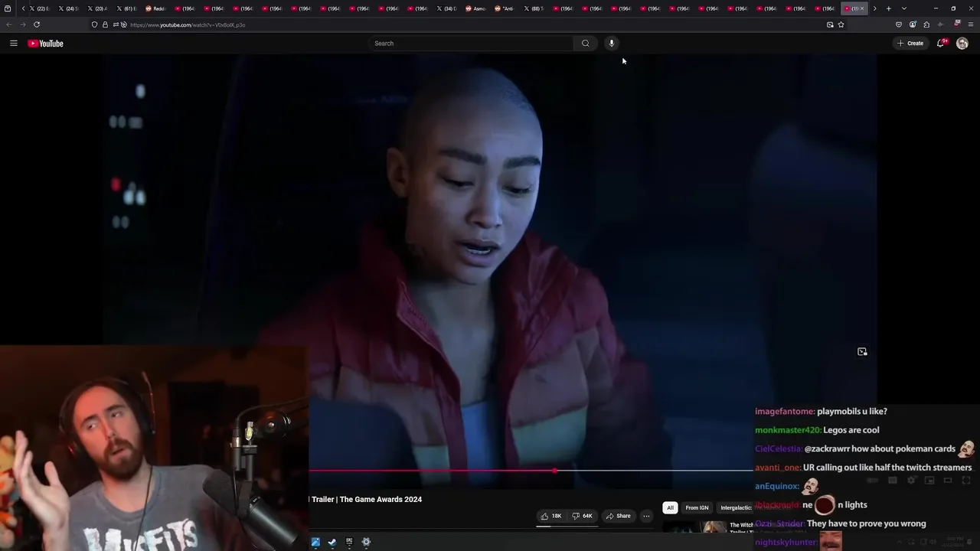This screenshot has height=551, width=980.
Task: Click chat username CielCelestia
Action: click(779, 448)
